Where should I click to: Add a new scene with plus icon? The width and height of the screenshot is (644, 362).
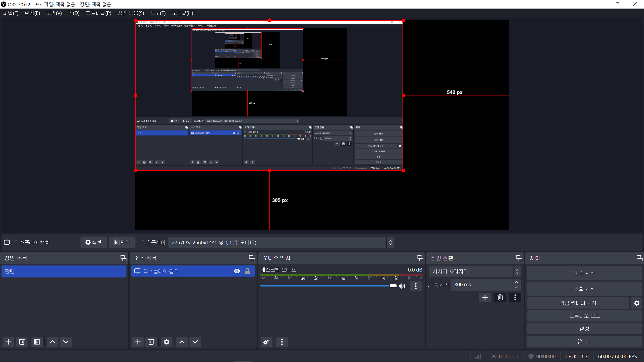point(8,342)
